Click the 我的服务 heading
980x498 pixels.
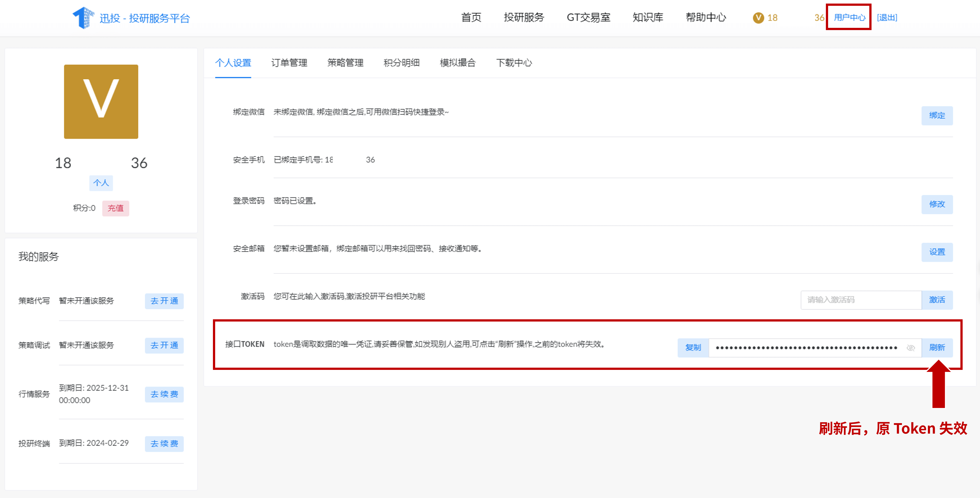pos(39,257)
